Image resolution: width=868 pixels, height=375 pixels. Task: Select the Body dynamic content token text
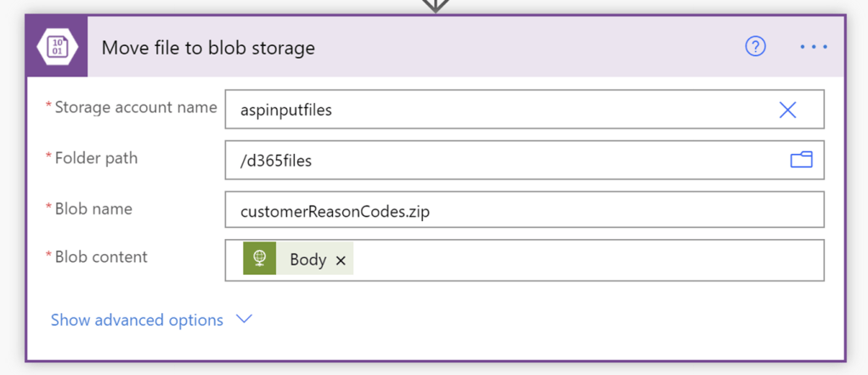click(x=307, y=260)
